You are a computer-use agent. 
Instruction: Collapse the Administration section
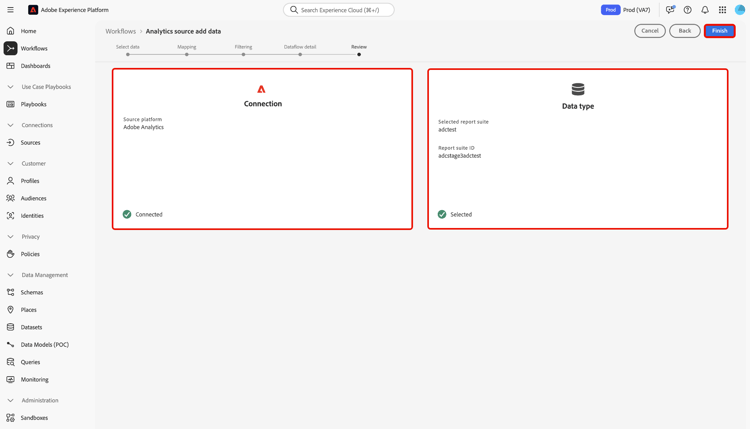coord(11,400)
